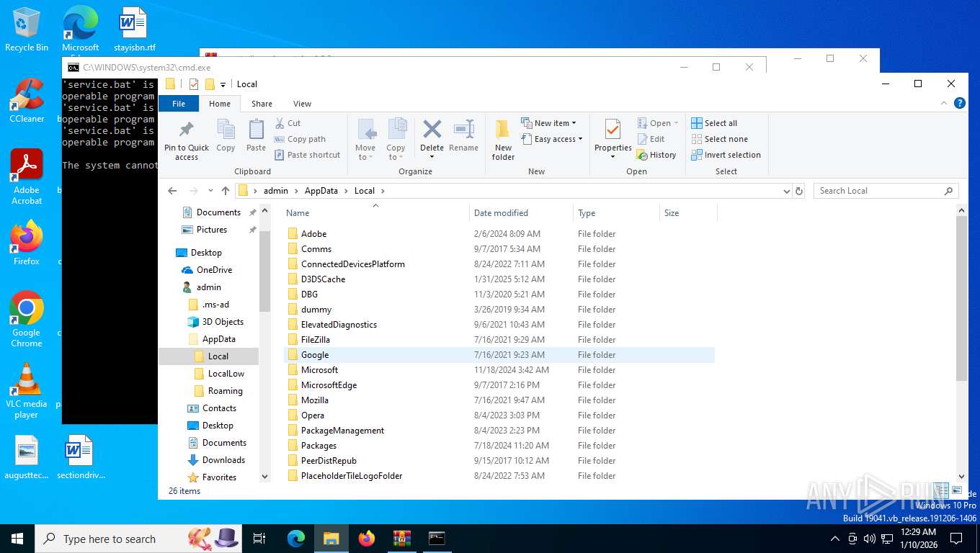Expand the address bar history dropdown
The height and width of the screenshot is (553, 980).
click(786, 191)
